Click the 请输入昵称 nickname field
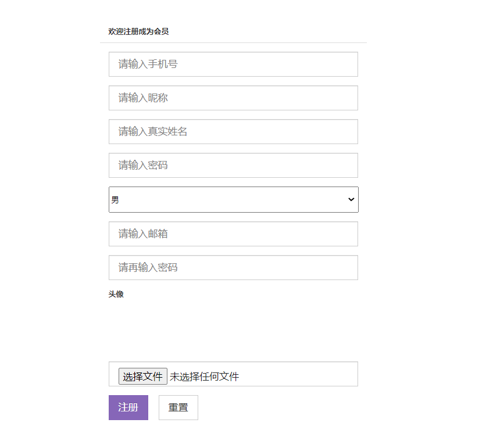This screenshot has width=486, height=448. [x=233, y=98]
